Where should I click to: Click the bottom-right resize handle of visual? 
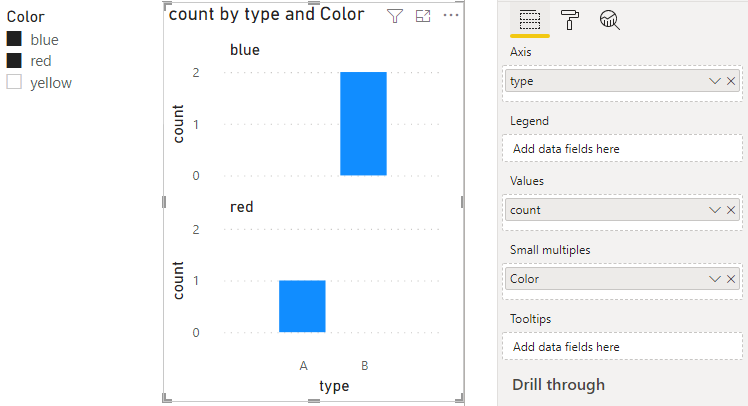point(459,398)
